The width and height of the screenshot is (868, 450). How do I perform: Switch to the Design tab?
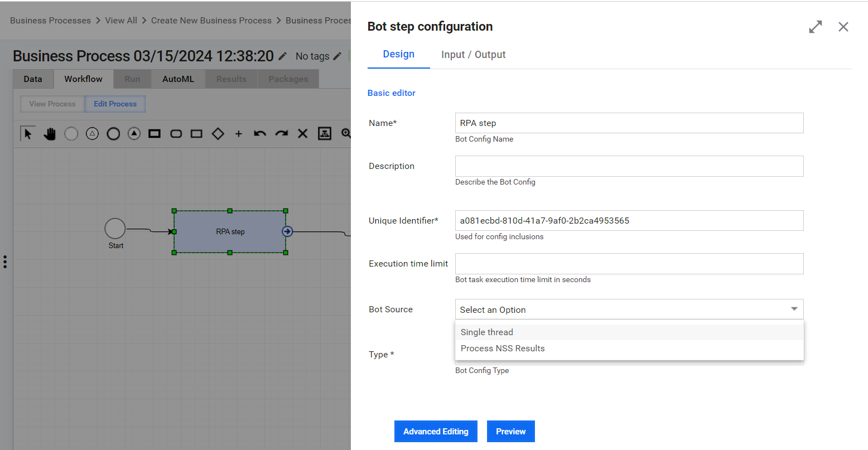point(398,54)
